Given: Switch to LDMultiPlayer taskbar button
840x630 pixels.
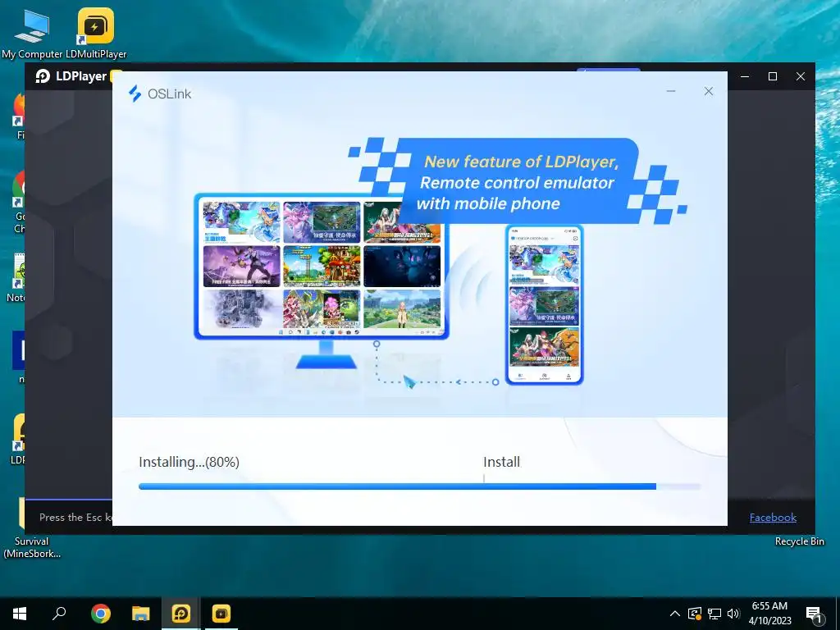Looking at the screenshot, I should tap(221, 614).
